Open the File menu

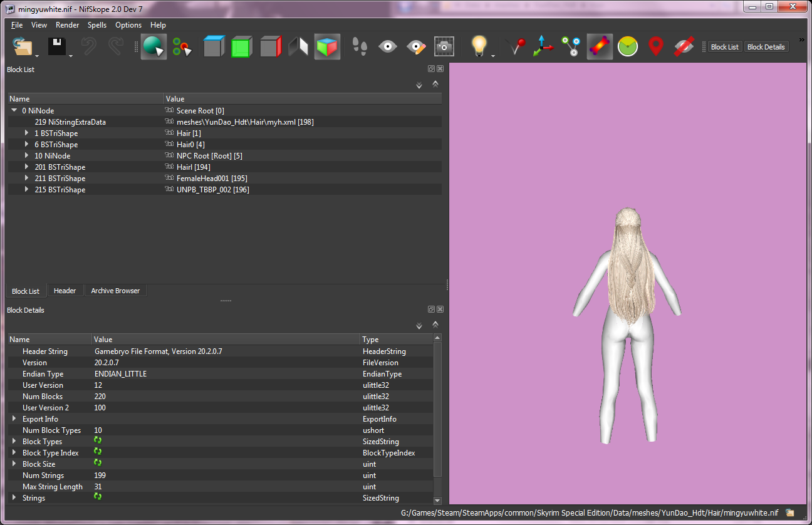tap(17, 25)
